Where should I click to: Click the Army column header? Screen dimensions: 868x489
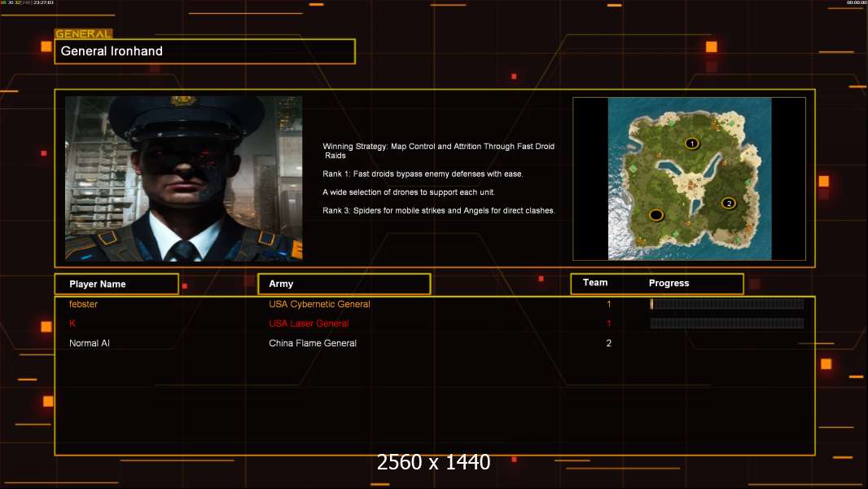pyautogui.click(x=344, y=284)
